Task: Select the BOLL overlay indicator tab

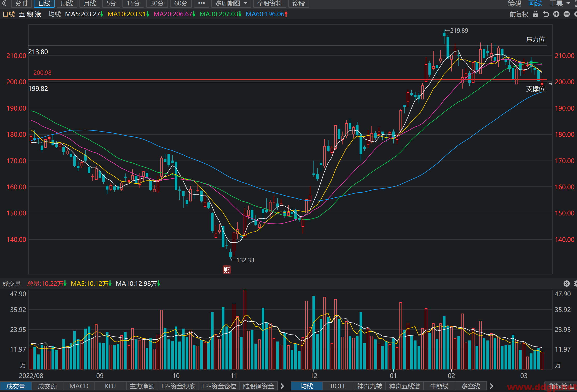Action: click(x=338, y=386)
